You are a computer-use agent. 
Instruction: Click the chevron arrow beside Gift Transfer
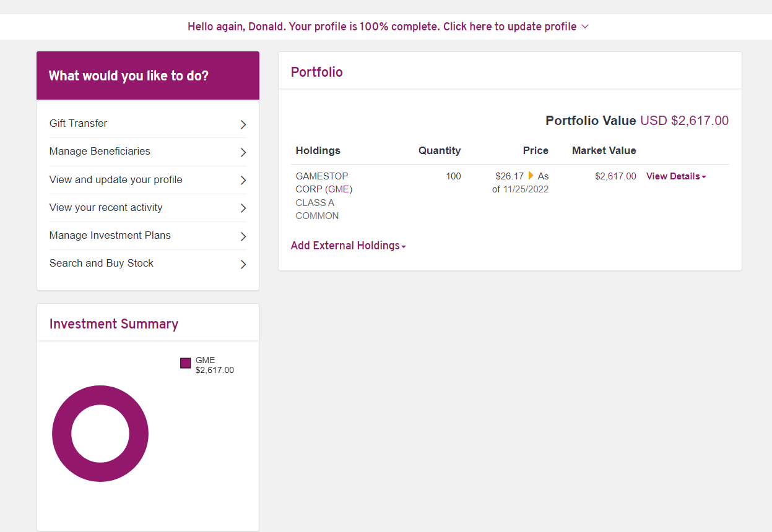point(243,124)
